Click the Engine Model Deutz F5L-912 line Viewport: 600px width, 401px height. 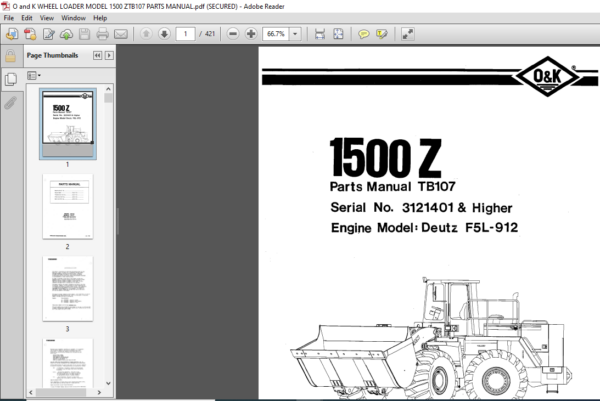[424, 228]
